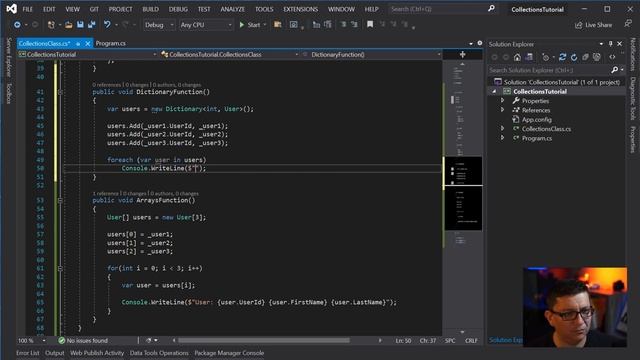
Task: Click the No issues found status indicator
Action: tap(83, 340)
